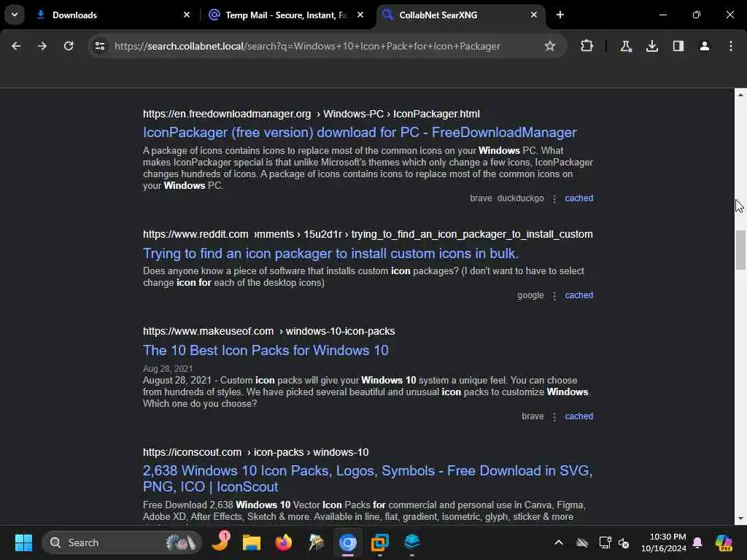Go back to the previous page
This screenshot has height=560, width=747.
coord(16,46)
